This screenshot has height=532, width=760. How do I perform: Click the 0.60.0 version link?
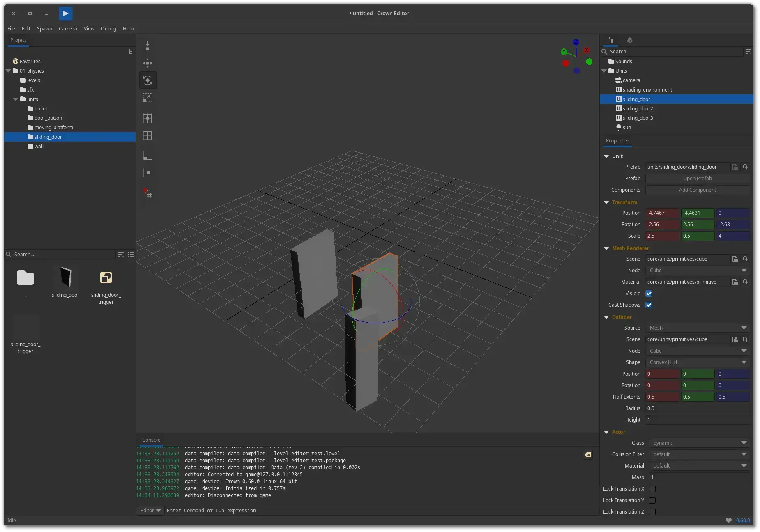tap(743, 520)
